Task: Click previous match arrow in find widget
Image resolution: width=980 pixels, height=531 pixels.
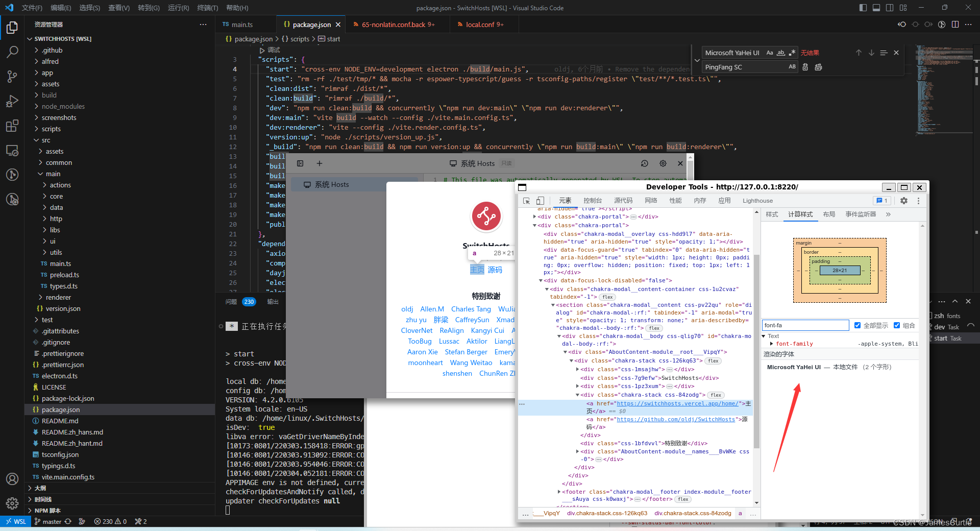Action: [x=859, y=53]
